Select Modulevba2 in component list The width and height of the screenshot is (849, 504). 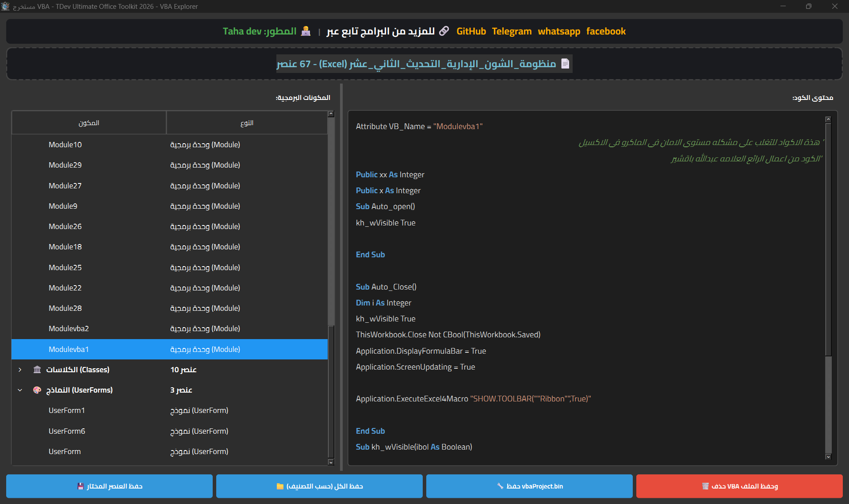point(69,328)
